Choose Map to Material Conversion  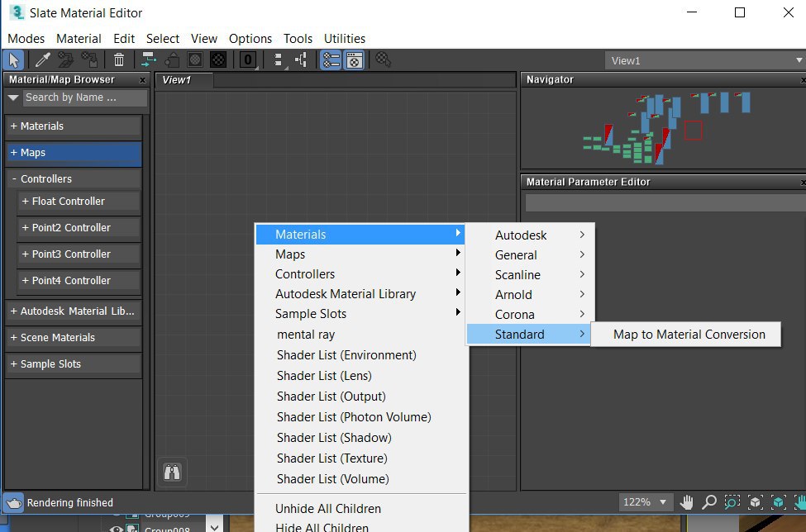click(686, 335)
